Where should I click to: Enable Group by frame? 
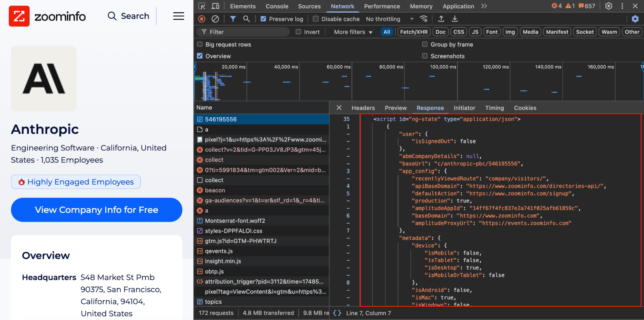click(x=425, y=44)
